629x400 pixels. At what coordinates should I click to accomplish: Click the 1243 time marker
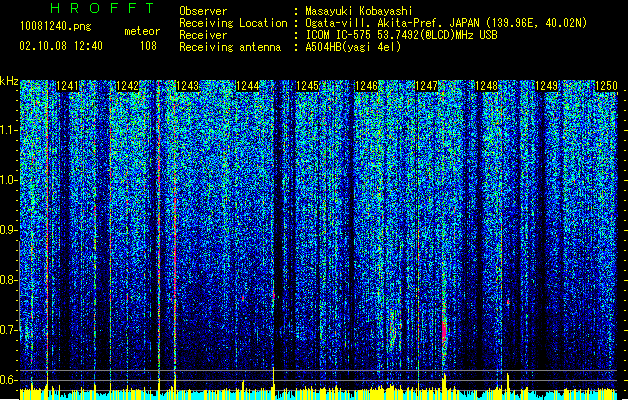[187, 86]
